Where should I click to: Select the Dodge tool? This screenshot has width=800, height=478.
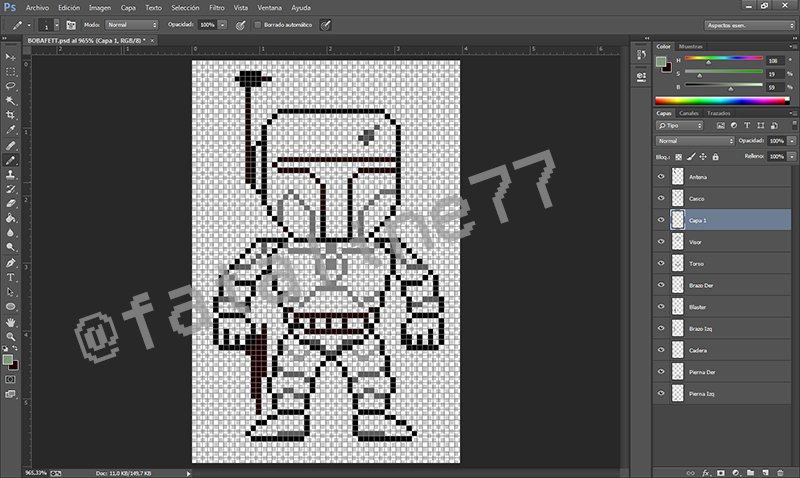coord(10,247)
